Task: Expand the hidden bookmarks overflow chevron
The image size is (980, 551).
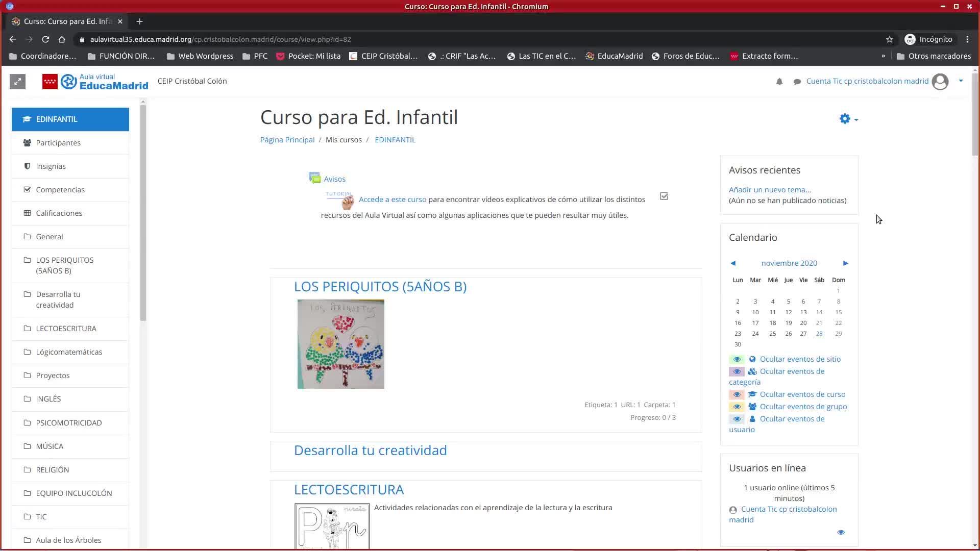Action: coord(883,56)
